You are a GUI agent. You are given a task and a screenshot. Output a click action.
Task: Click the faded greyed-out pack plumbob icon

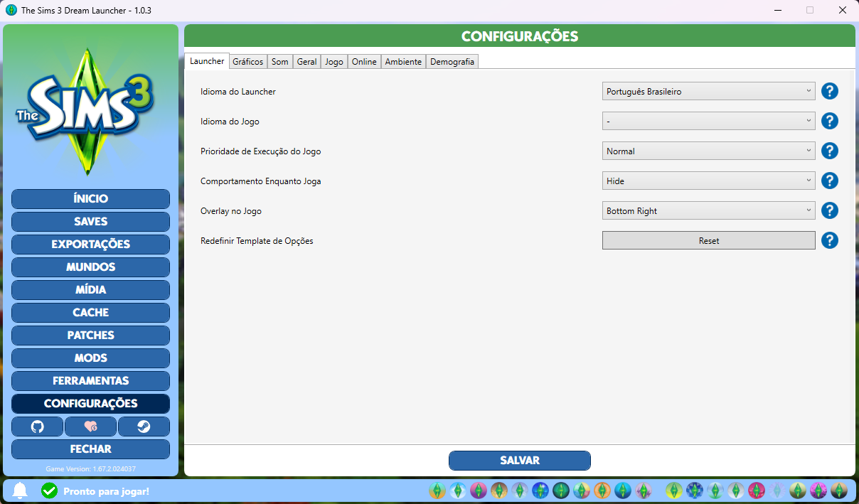[777, 490]
